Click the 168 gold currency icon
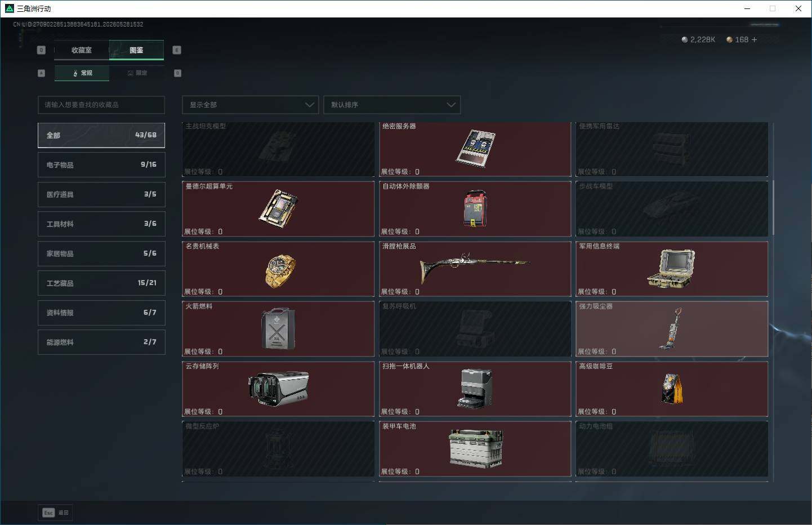812x525 pixels. click(729, 39)
